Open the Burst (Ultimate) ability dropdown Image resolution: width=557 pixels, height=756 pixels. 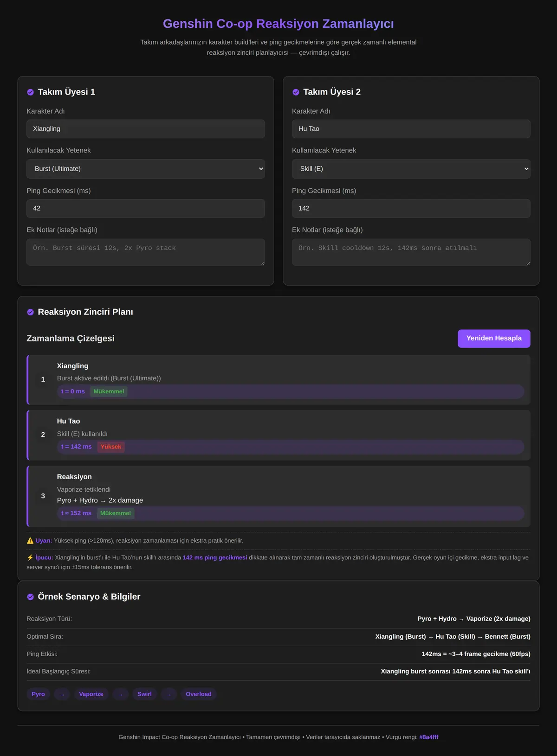[x=146, y=169]
